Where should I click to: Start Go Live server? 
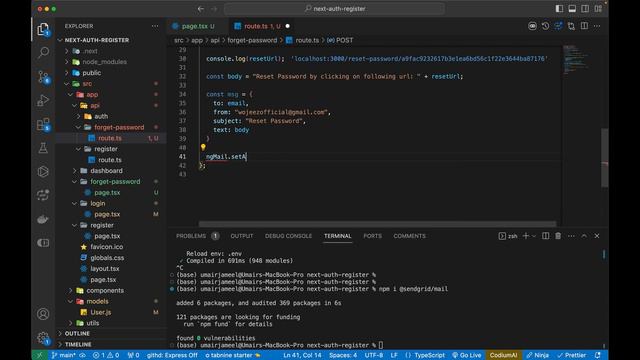click(x=466, y=355)
